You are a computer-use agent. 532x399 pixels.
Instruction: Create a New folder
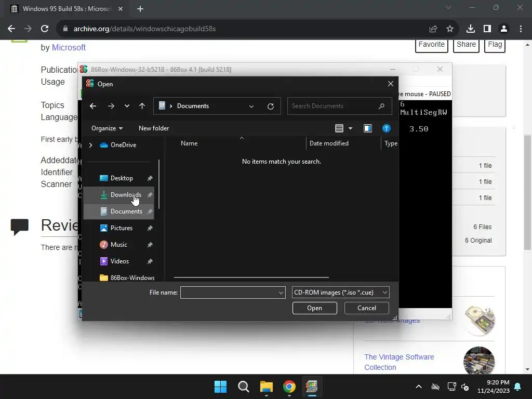(x=154, y=128)
